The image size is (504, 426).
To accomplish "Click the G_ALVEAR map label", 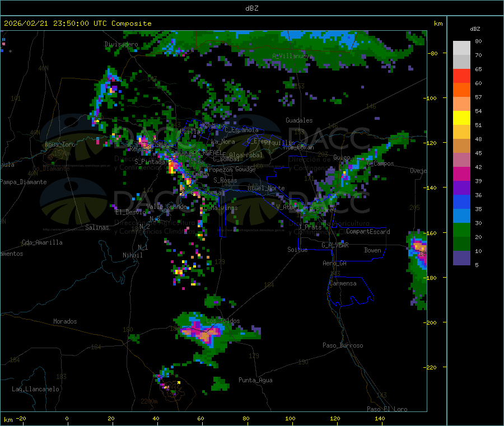I will pos(335,245).
